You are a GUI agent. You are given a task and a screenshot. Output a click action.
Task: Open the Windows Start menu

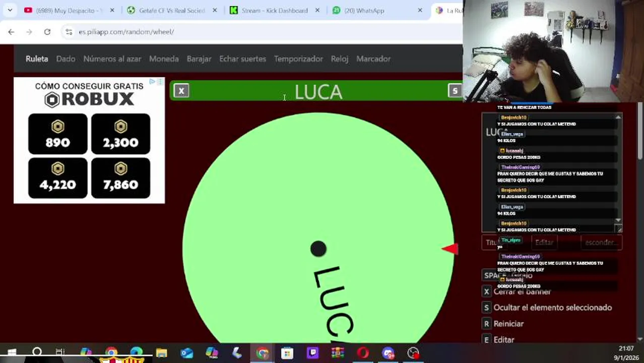[11, 353]
